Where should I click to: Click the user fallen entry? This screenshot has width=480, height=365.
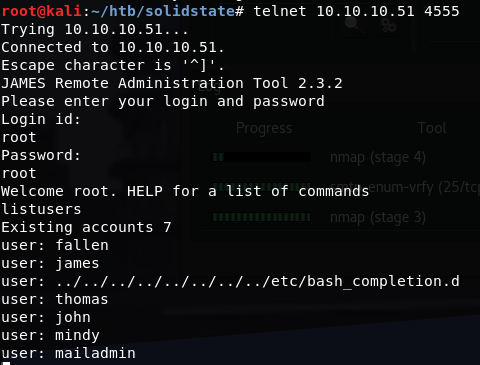point(55,245)
